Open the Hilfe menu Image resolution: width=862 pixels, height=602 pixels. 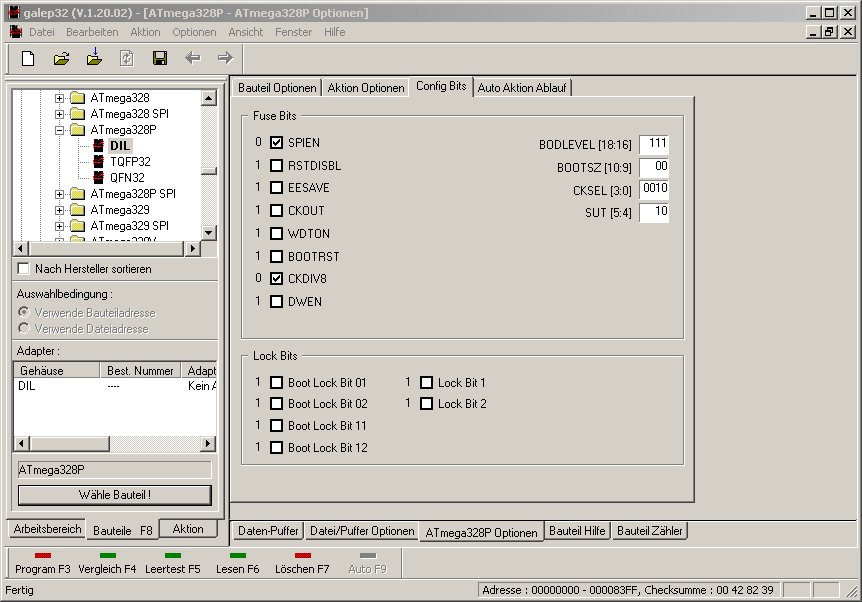334,32
